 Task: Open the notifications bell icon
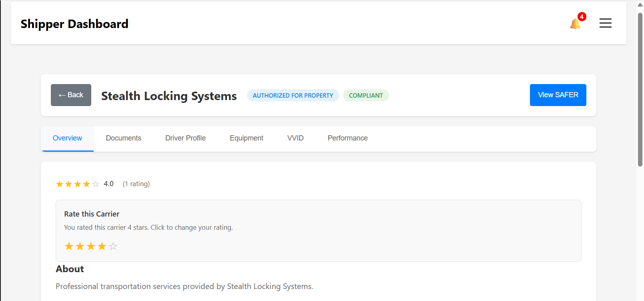[x=575, y=24]
